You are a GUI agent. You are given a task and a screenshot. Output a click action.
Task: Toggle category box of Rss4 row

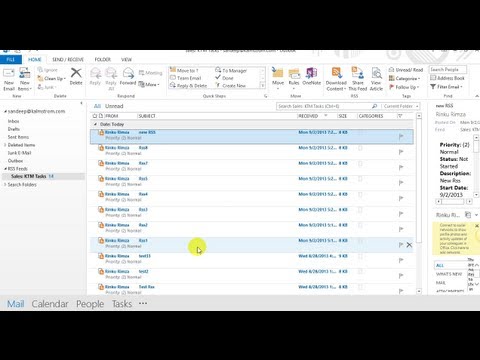(x=360, y=194)
